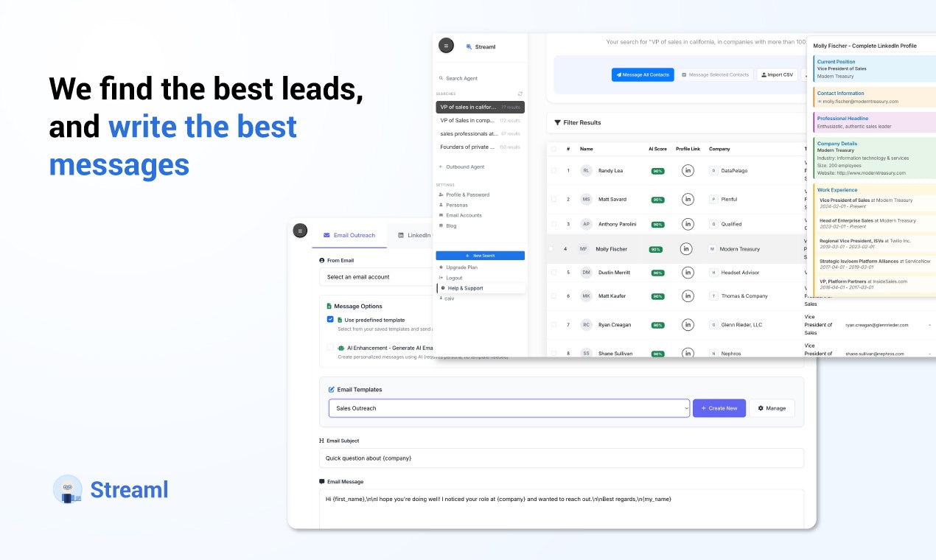Open Matt Kaufer's LinkedIn profile link icon
Image resolution: width=936 pixels, height=560 pixels.
click(688, 295)
